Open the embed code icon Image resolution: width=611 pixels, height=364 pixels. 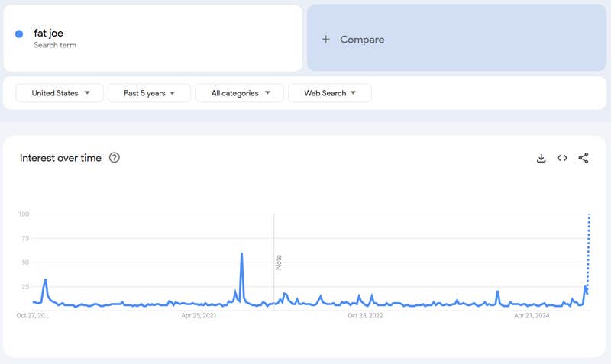[x=562, y=158]
